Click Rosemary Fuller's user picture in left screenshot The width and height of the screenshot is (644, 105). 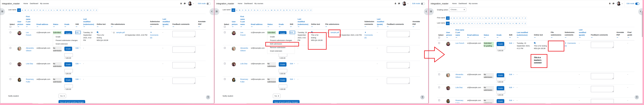19,80
